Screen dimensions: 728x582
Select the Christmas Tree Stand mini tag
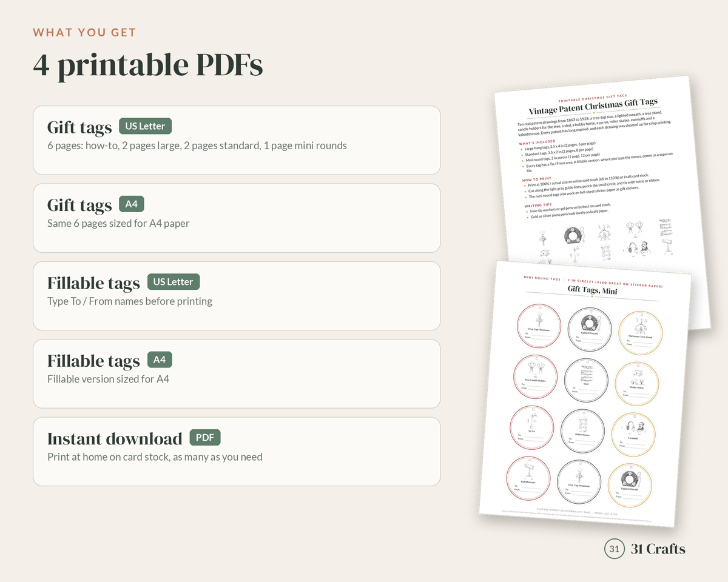click(x=640, y=333)
